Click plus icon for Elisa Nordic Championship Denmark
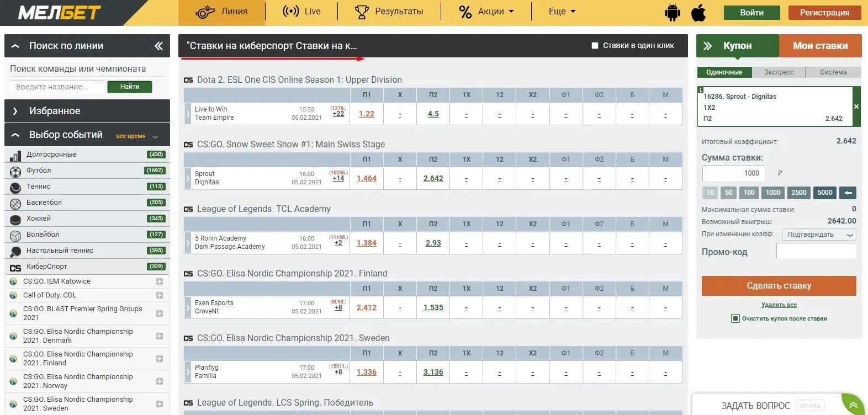 (160, 336)
